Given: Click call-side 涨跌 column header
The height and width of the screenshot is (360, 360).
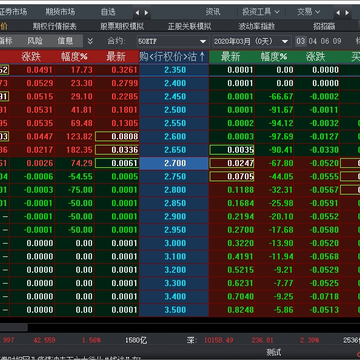Looking at the screenshot, I should [31, 57].
